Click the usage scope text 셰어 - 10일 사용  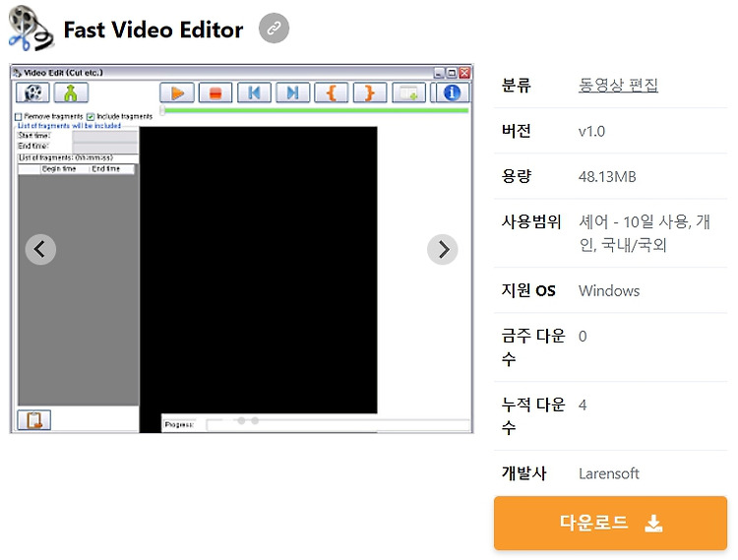pos(635,221)
